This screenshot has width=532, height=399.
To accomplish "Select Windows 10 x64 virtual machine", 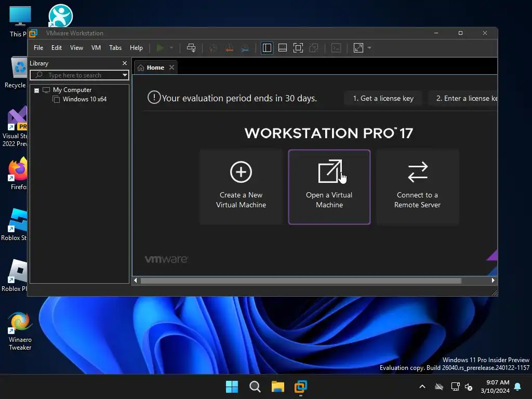I will click(85, 99).
